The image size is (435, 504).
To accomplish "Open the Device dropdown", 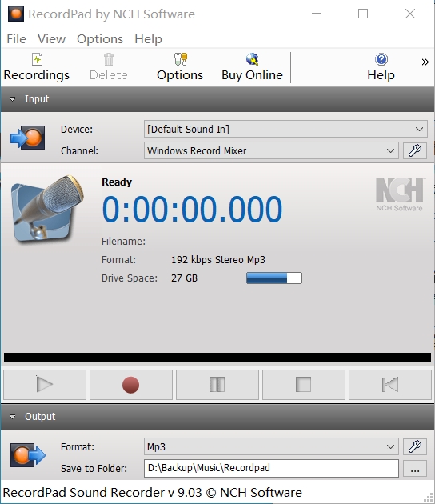I will click(285, 129).
